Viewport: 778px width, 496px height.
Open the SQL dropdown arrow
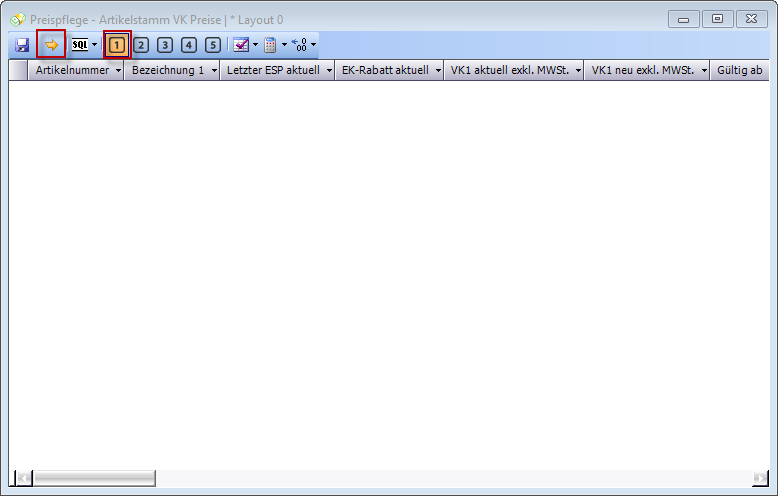click(95, 45)
